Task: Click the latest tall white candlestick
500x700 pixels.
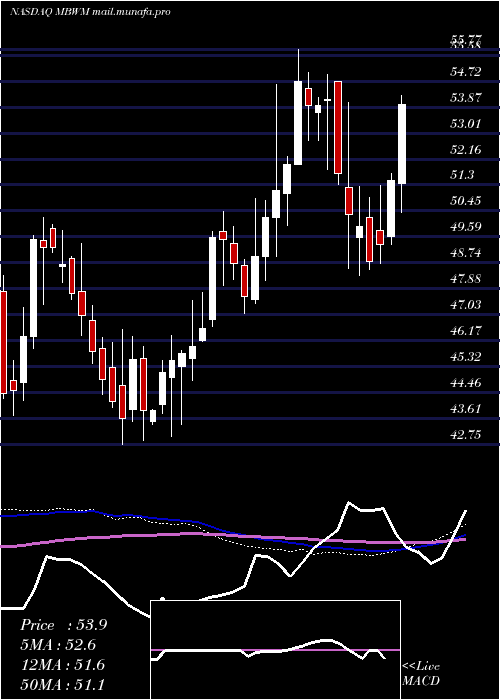Action: tap(402, 144)
